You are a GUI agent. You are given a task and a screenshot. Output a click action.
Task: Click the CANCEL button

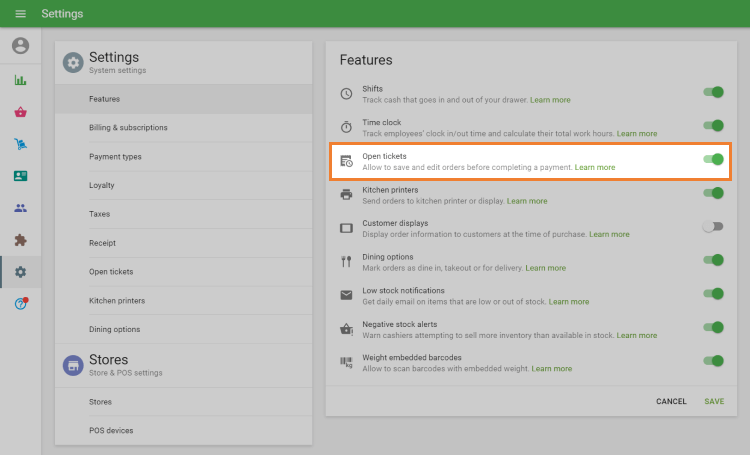(x=671, y=401)
